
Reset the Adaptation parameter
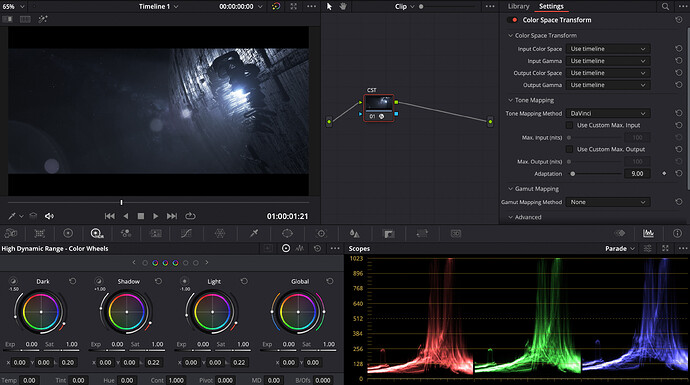(x=679, y=173)
